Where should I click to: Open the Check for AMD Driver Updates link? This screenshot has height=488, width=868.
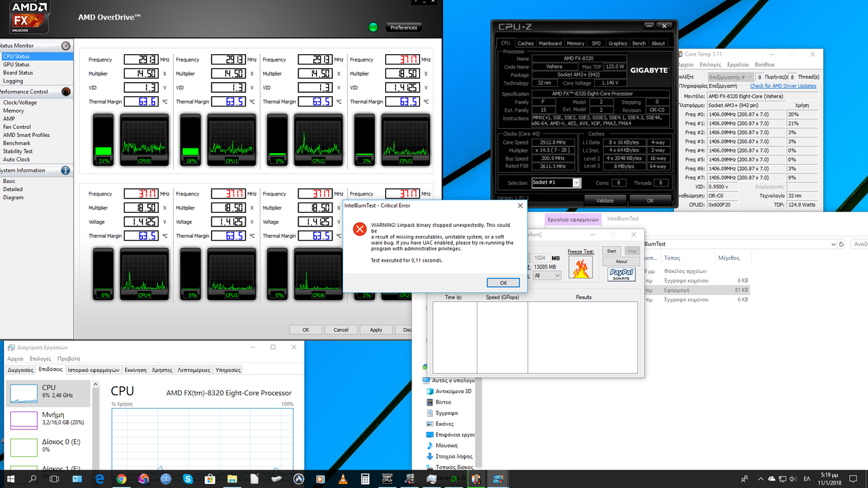pyautogui.click(x=783, y=86)
